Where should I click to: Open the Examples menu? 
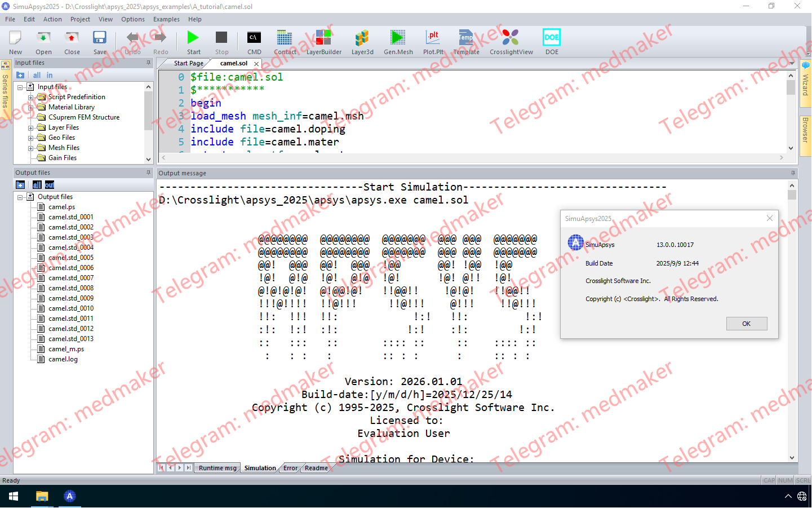pos(166,19)
